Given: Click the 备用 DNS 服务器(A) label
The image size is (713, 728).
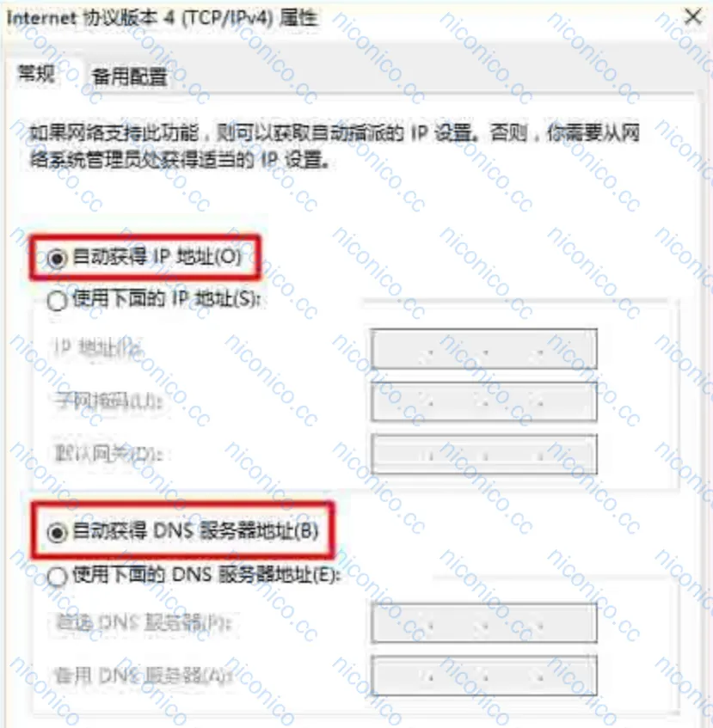Looking at the screenshot, I should pos(143,675).
